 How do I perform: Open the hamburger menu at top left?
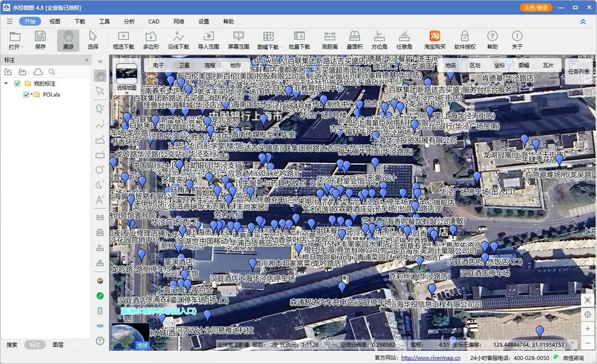[9, 22]
